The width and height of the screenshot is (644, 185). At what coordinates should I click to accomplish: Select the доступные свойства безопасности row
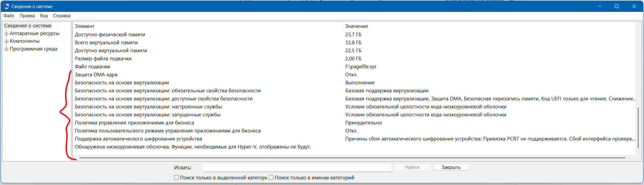(x=354, y=99)
